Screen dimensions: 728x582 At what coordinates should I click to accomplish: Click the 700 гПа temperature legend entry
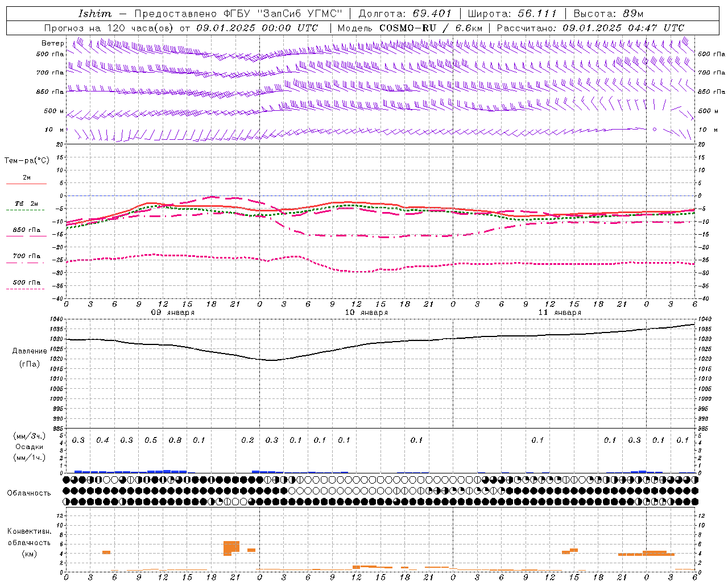pos(26,256)
